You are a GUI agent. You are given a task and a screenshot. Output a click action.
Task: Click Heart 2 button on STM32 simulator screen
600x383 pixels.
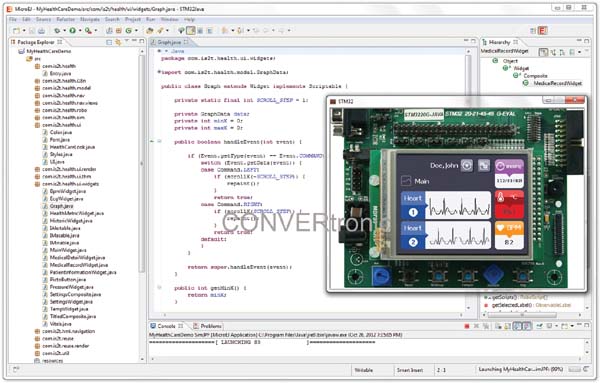(413, 235)
